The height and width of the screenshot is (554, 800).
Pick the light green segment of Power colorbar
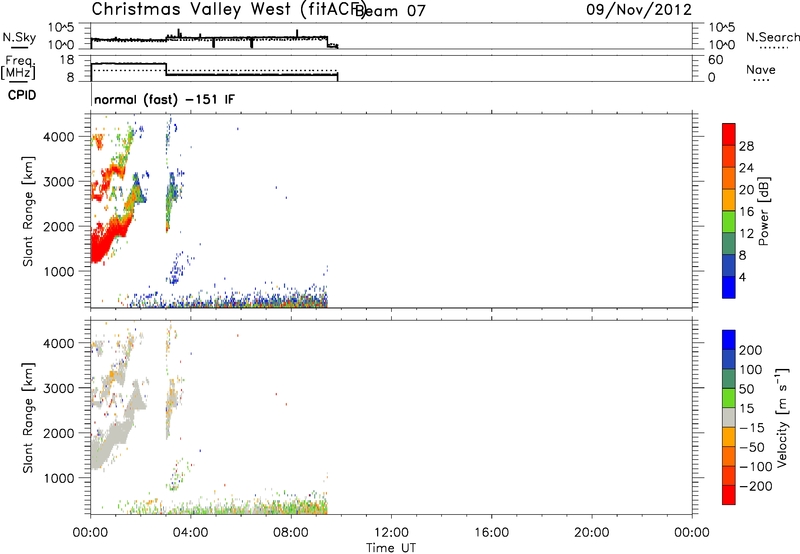click(x=729, y=222)
